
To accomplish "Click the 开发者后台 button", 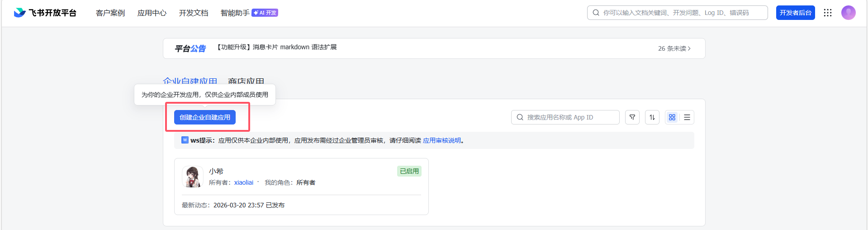I will point(795,13).
